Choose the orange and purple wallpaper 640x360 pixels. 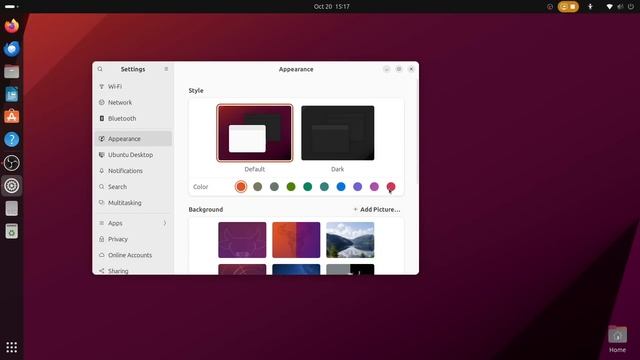click(x=296, y=240)
